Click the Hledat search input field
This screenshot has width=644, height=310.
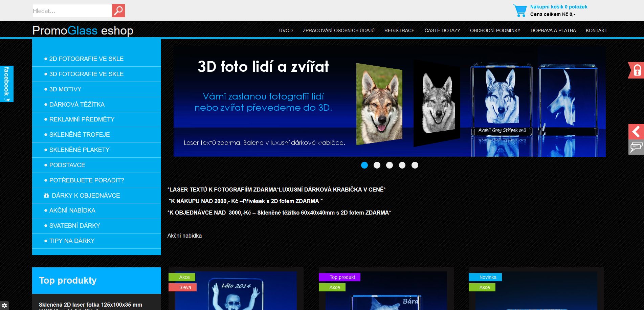72,11
